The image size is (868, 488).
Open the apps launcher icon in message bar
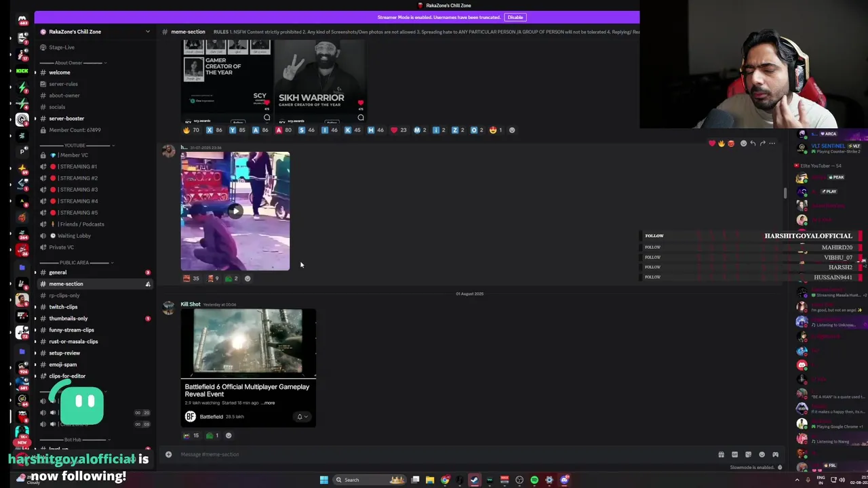click(775, 454)
